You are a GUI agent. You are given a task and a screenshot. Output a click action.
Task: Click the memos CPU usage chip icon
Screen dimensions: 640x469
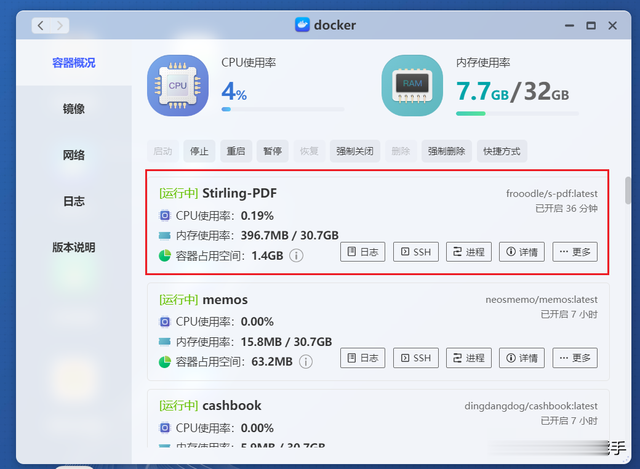click(x=164, y=322)
